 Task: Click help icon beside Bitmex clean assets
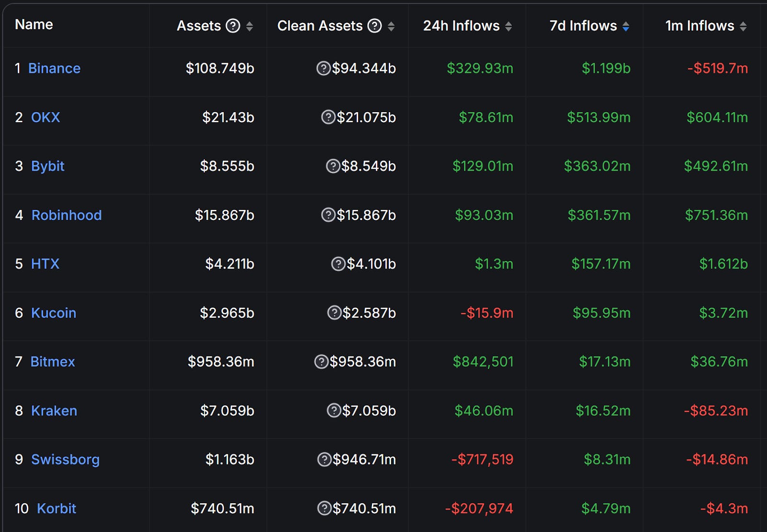pyautogui.click(x=321, y=361)
